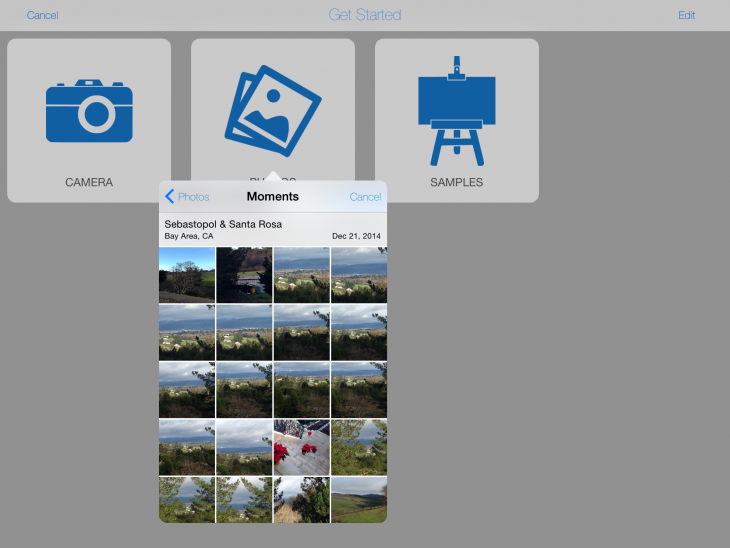Viewport: 730px width, 548px height.
Task: Tap the CAMERA label text
Action: coord(89,183)
